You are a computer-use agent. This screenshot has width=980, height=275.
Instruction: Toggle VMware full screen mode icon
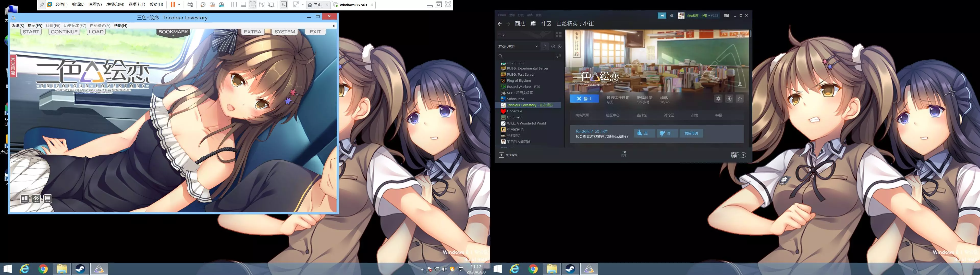pyautogui.click(x=252, y=5)
